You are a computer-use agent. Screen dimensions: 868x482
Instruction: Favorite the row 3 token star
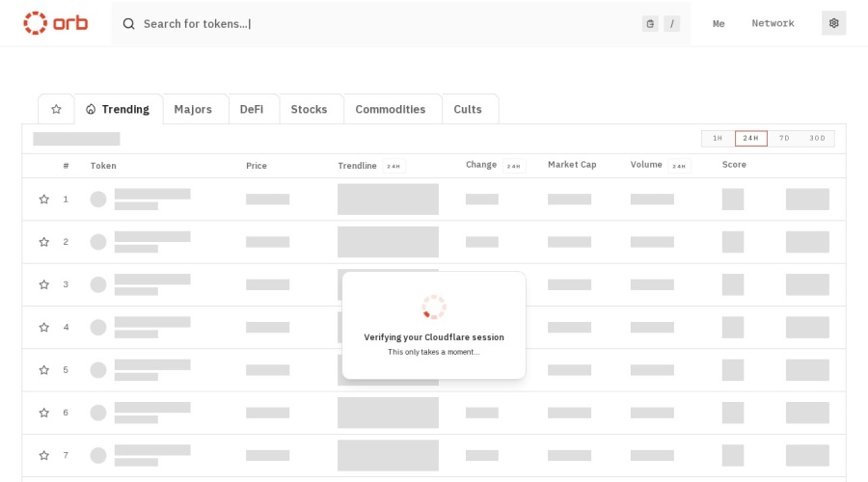[x=43, y=284]
